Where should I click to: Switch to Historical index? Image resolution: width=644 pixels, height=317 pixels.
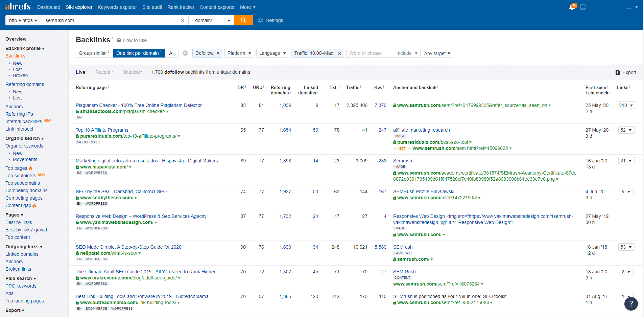pos(130,72)
